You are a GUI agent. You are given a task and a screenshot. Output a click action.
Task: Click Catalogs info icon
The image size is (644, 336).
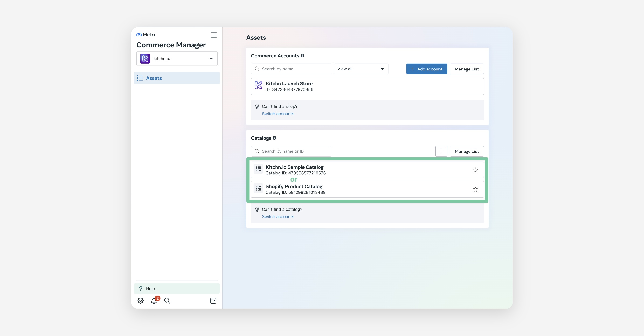point(274,138)
